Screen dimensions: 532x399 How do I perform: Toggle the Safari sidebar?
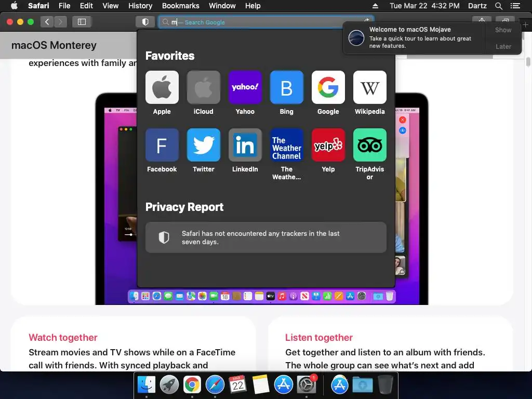(x=82, y=22)
